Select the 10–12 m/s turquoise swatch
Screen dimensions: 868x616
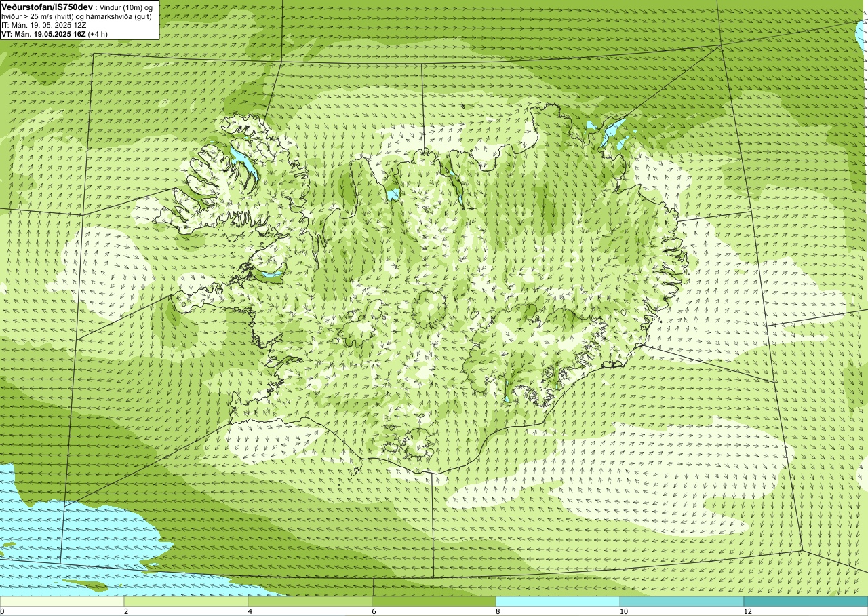(x=682, y=601)
